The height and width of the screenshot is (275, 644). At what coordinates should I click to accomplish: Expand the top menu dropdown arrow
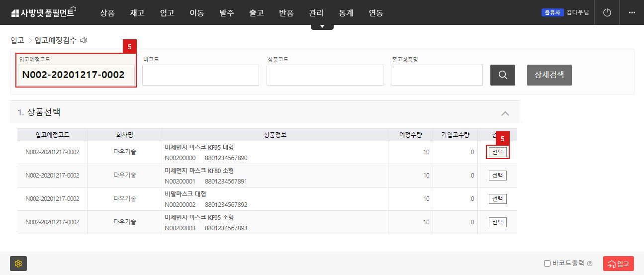(322, 26)
